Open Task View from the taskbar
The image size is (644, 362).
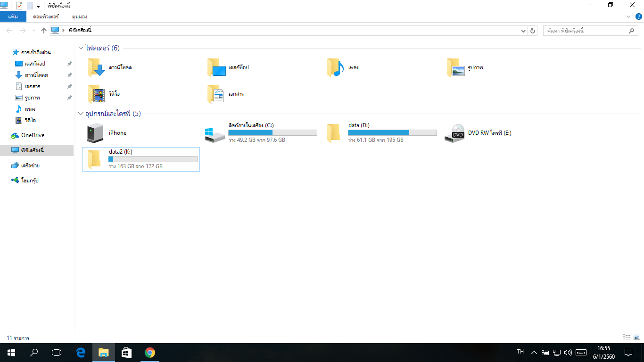point(57,353)
